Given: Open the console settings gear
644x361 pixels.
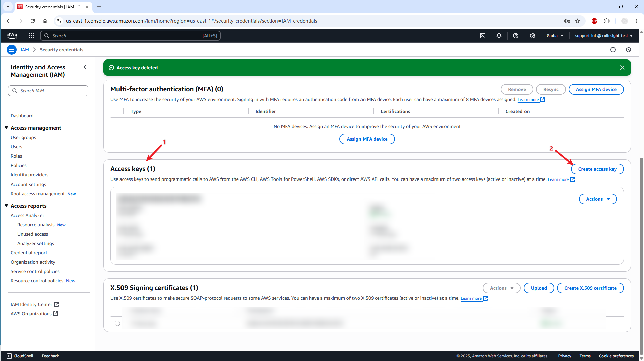Looking at the screenshot, I should point(533,36).
